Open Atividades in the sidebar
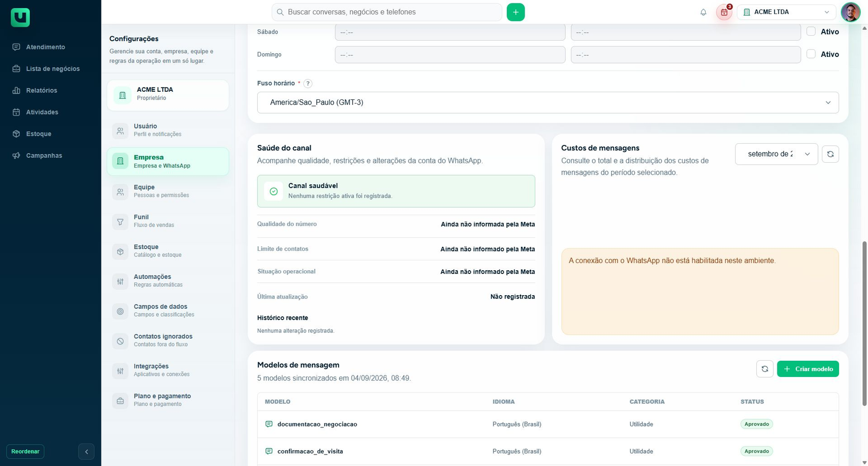The width and height of the screenshot is (868, 466). coord(42,112)
